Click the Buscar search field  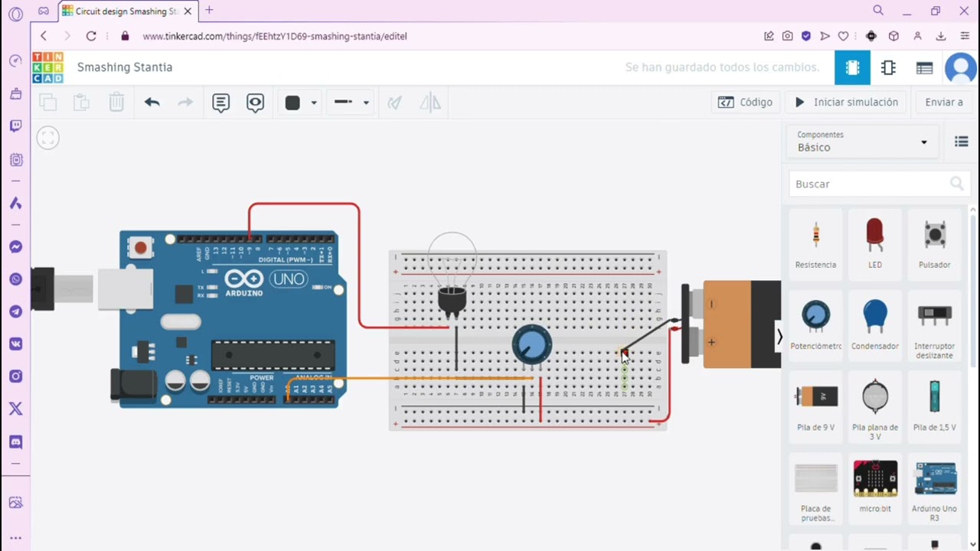879,184
